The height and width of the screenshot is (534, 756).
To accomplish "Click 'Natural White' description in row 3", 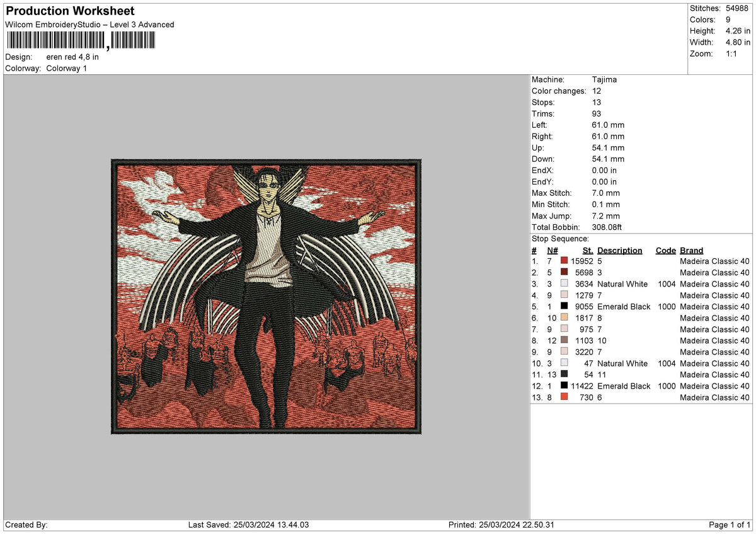I will coord(622,284).
